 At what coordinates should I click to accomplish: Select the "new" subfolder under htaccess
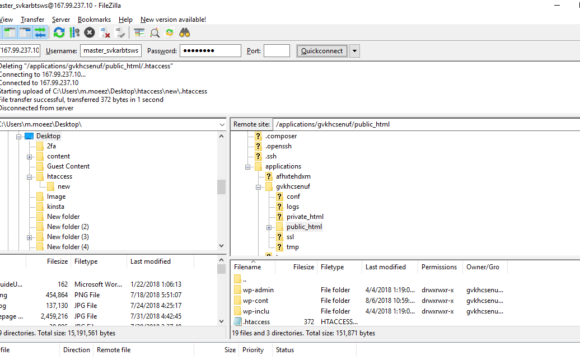pyautogui.click(x=64, y=186)
